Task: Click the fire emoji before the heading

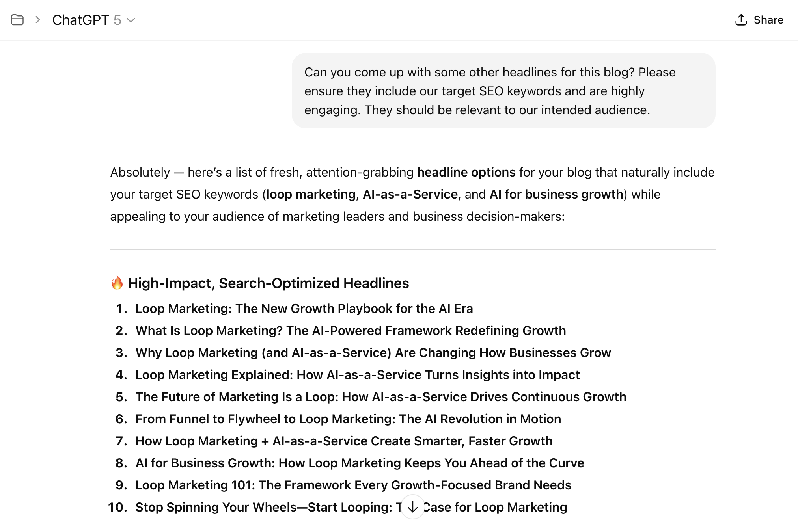Action: point(117,283)
